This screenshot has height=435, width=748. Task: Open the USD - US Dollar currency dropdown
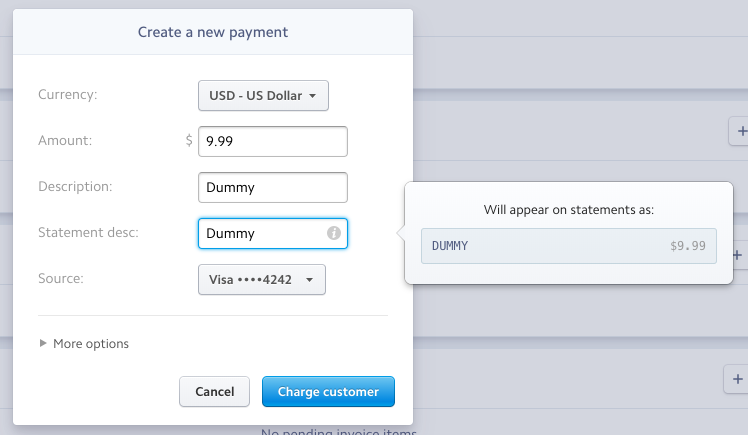[263, 95]
